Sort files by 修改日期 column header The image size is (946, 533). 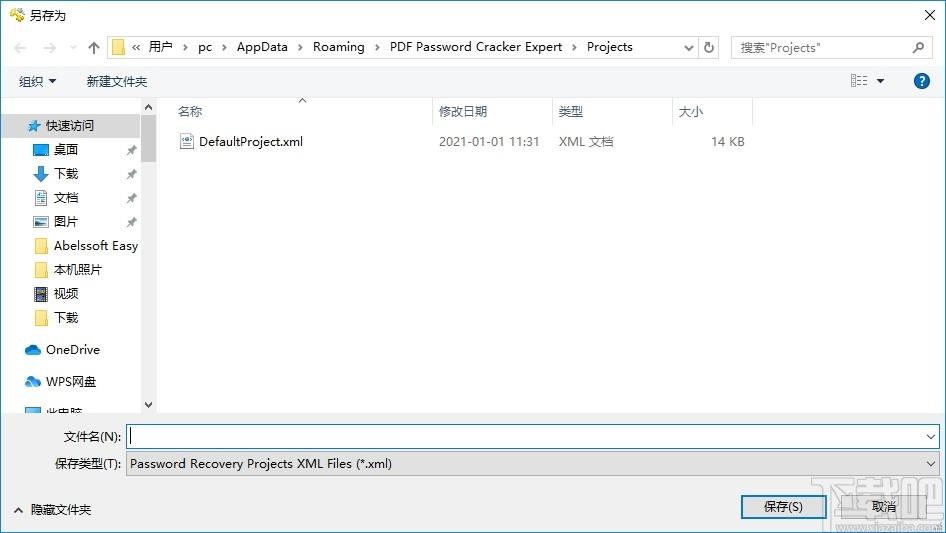point(463,112)
